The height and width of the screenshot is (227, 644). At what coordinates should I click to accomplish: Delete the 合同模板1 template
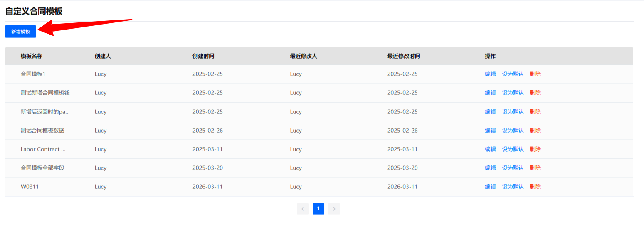[x=535, y=74]
